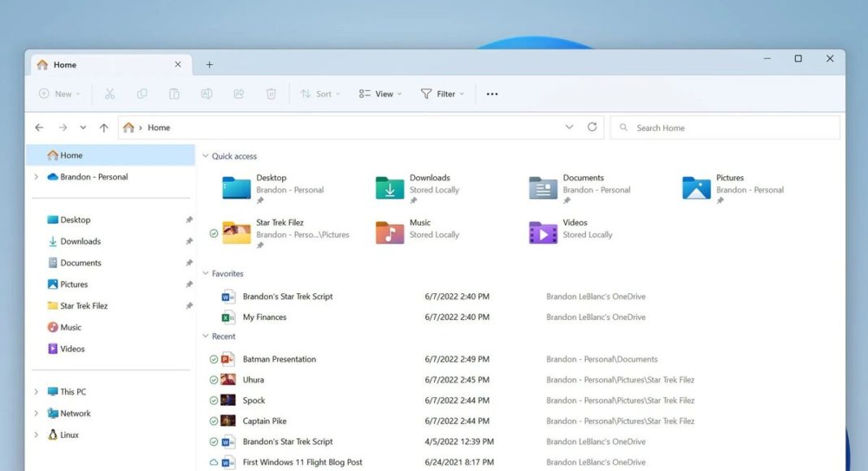868x471 pixels.
Task: Click the Word icon for Brandon's Star Trek Script in Favorites
Action: click(228, 297)
